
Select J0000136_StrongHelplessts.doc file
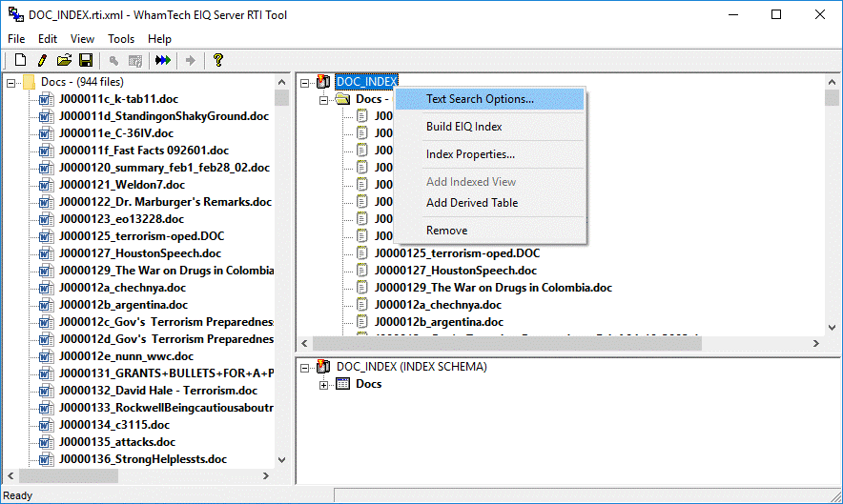click(x=142, y=459)
